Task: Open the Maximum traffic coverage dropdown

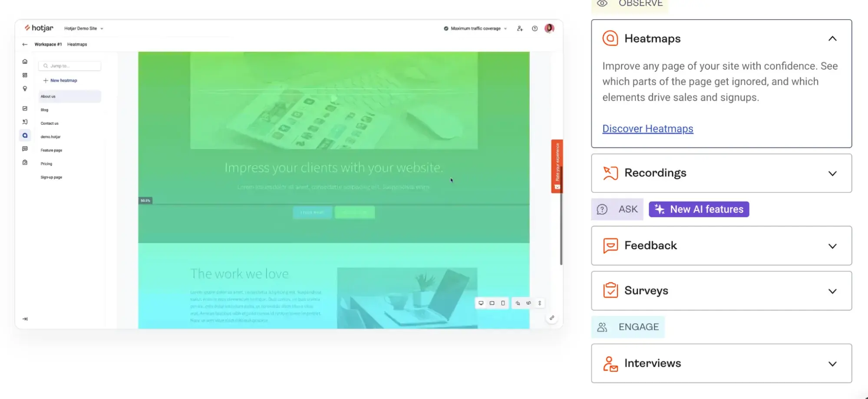Action: tap(475, 29)
